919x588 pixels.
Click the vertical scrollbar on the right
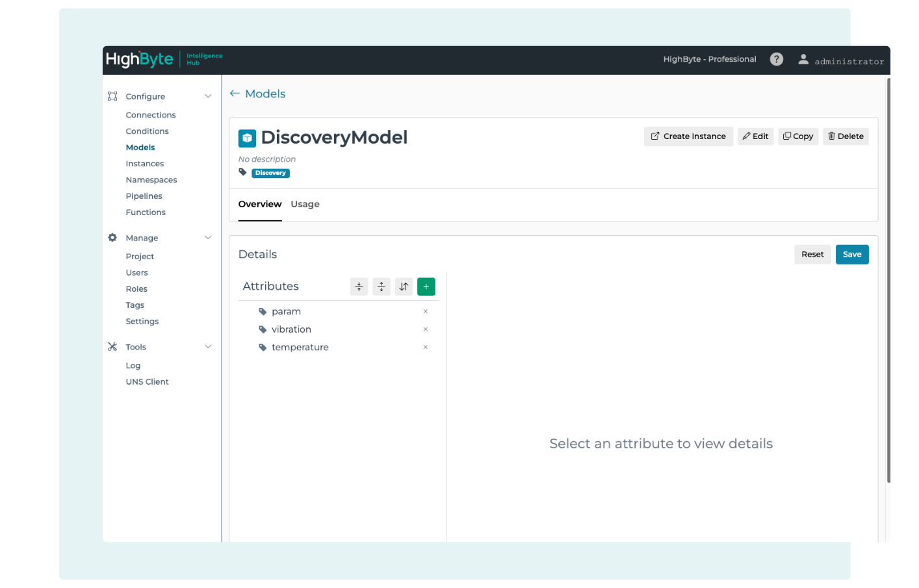pos(888,279)
